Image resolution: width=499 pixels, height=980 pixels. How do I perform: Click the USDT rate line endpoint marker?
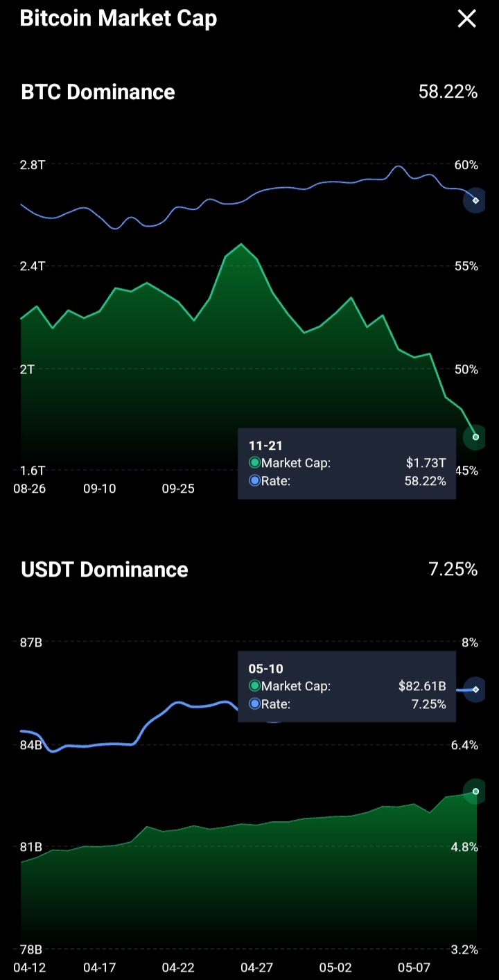475,690
